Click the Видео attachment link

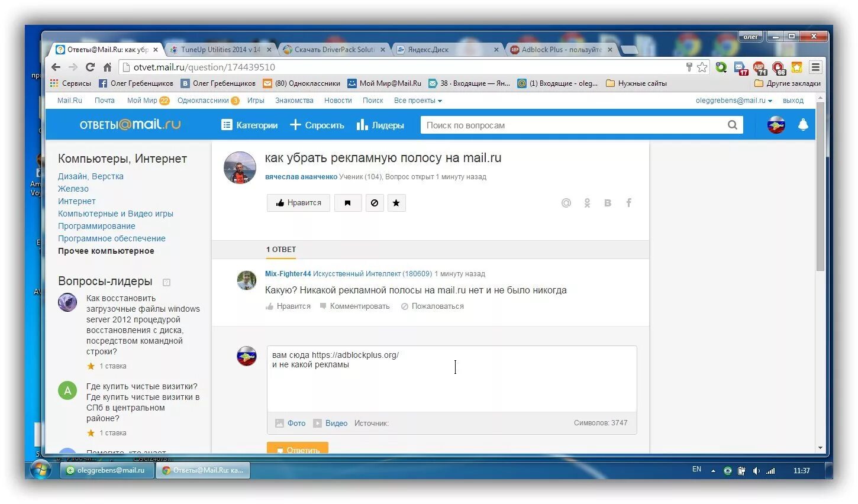tap(336, 423)
